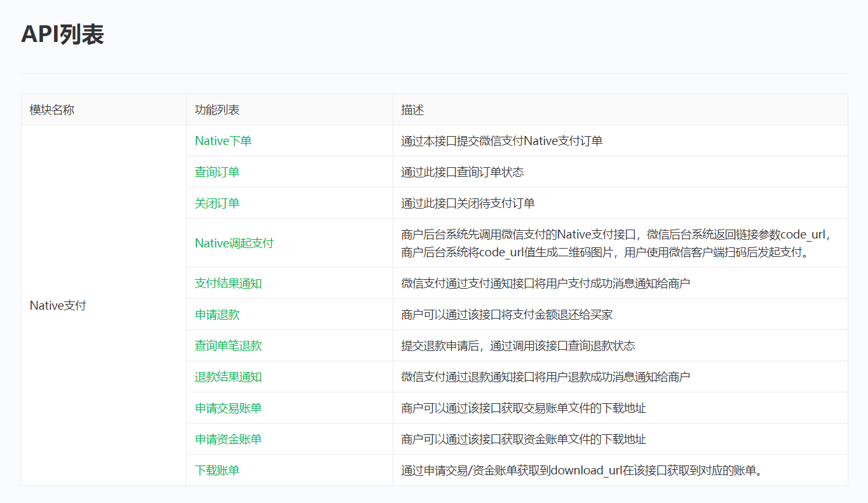This screenshot has height=503, width=868.
Task: Click description about 用户支付成功消息通知
Action: point(546,283)
